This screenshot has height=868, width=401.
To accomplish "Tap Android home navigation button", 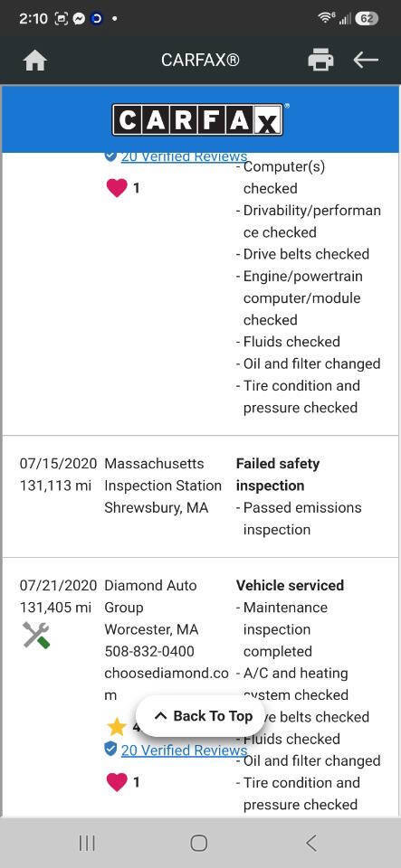I will (x=199, y=843).
